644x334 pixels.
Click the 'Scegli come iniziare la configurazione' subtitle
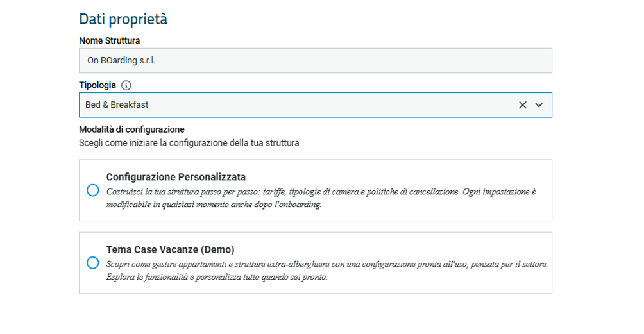coord(189,143)
